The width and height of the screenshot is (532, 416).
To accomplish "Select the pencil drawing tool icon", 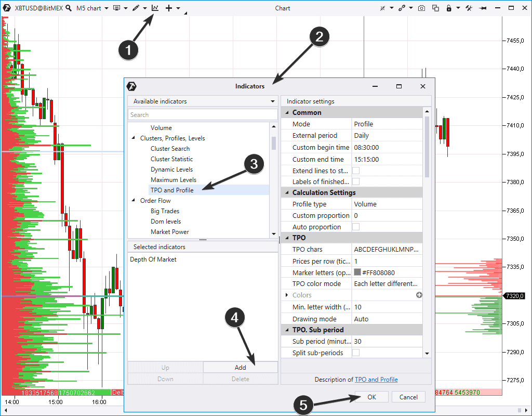I will (x=136, y=8).
